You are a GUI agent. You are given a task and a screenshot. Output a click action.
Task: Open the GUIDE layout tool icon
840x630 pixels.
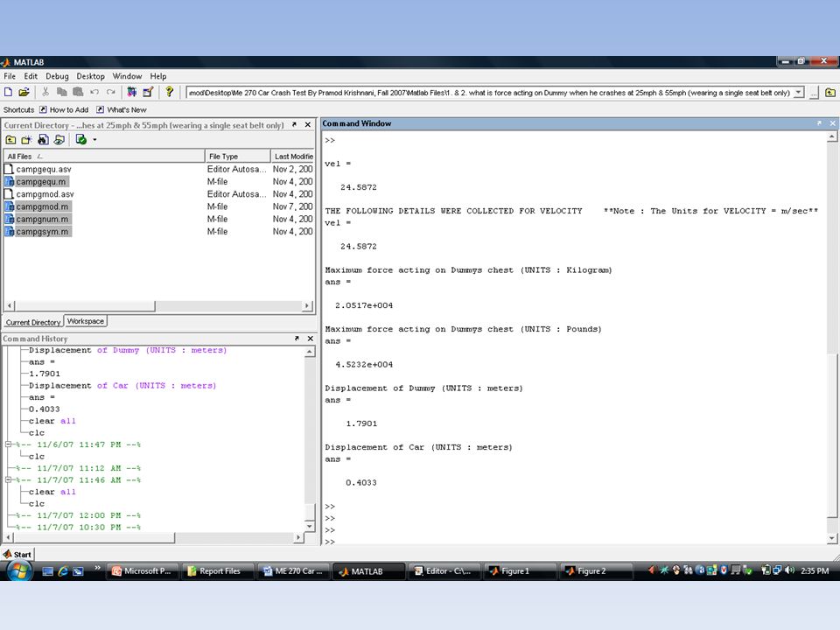(x=149, y=92)
